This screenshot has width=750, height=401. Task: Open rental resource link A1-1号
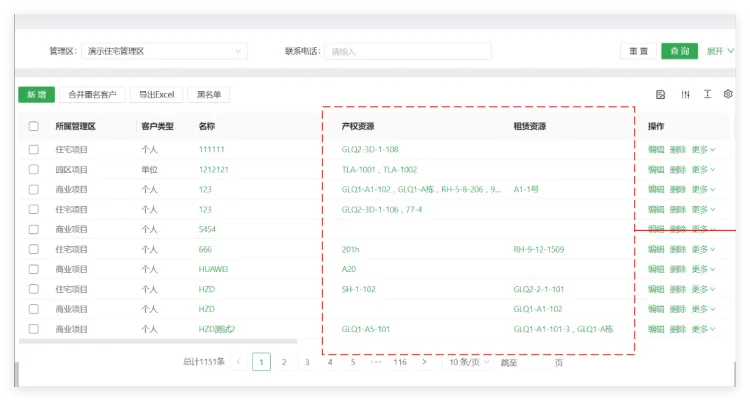pyautogui.click(x=526, y=189)
